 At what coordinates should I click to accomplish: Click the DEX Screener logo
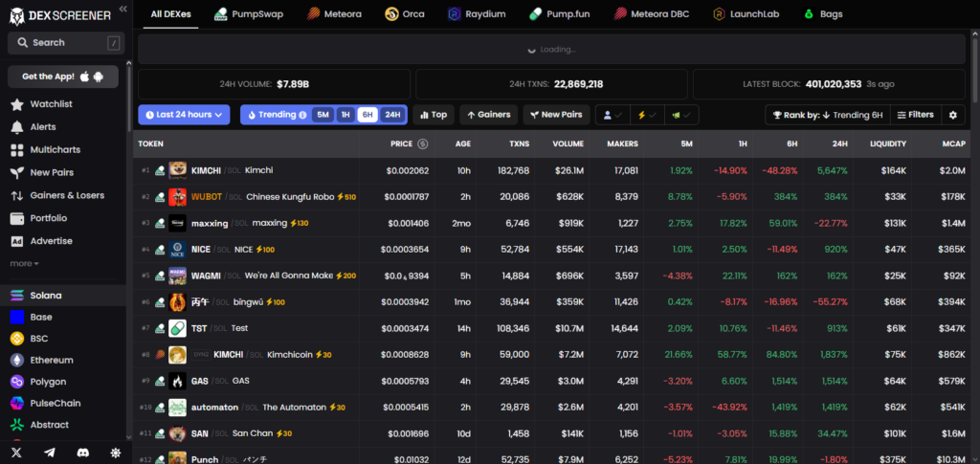tap(60, 16)
